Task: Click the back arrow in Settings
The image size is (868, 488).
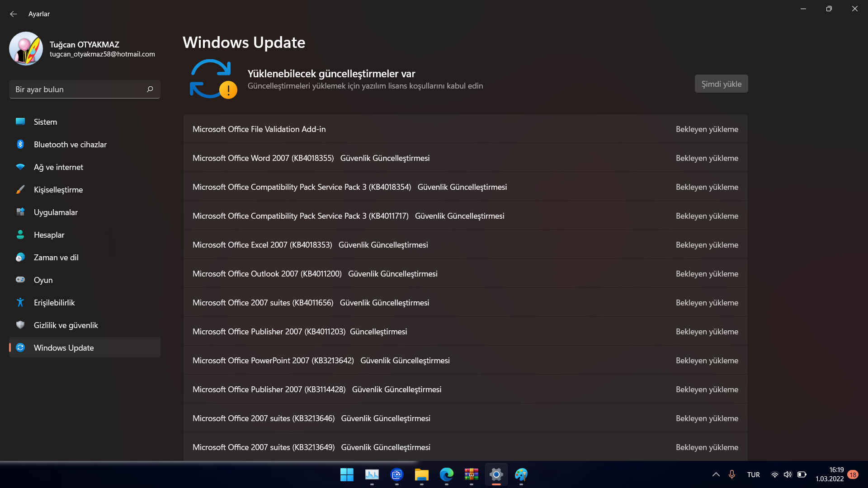Action: (14, 14)
